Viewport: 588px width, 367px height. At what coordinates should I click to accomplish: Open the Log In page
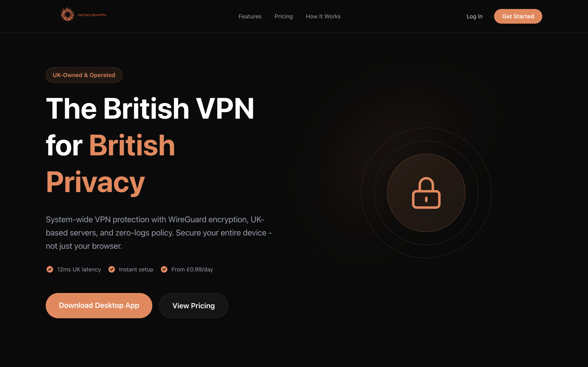click(474, 16)
